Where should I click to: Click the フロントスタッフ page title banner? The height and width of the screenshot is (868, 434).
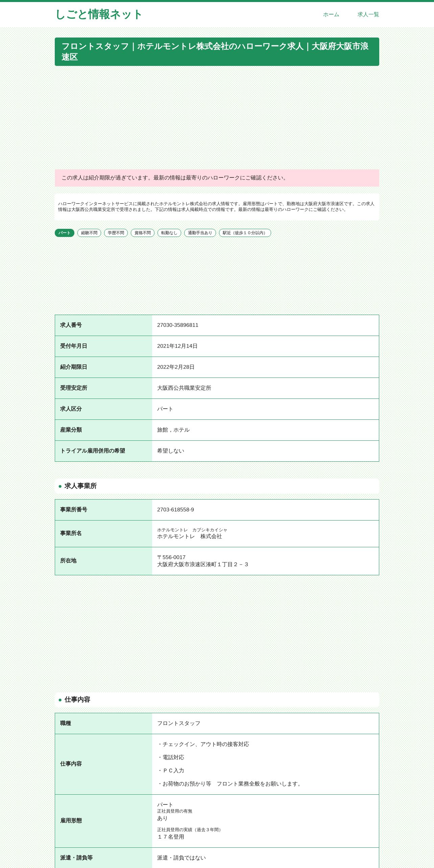217,52
